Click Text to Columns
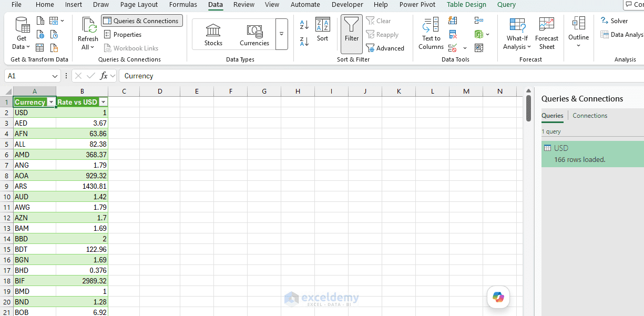 (431, 34)
